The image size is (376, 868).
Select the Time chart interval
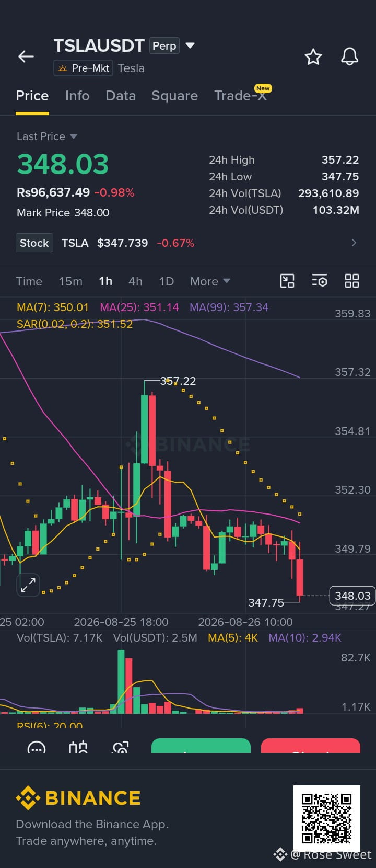[x=29, y=281]
